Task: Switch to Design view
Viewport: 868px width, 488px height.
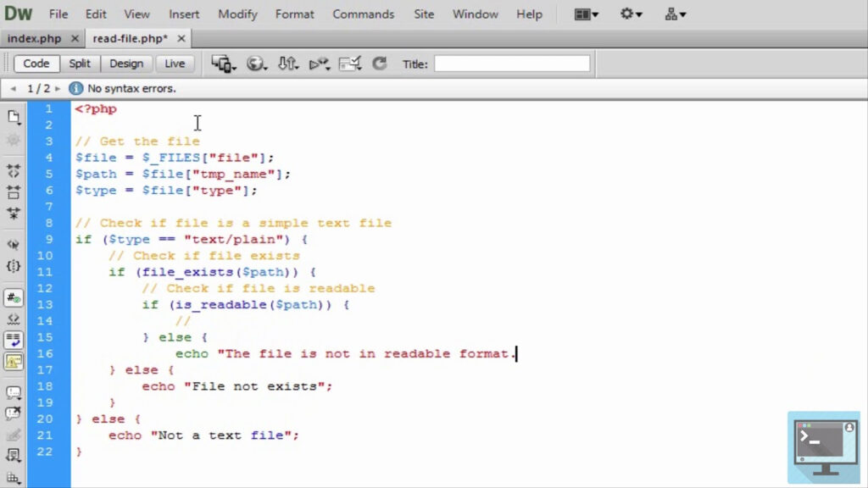Action: pos(126,64)
